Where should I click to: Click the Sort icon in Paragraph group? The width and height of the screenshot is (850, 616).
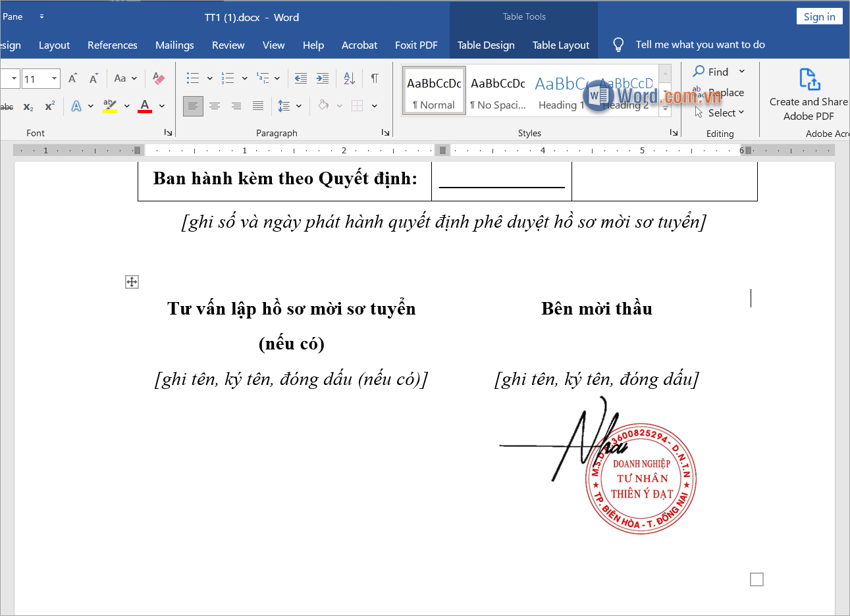(x=349, y=78)
